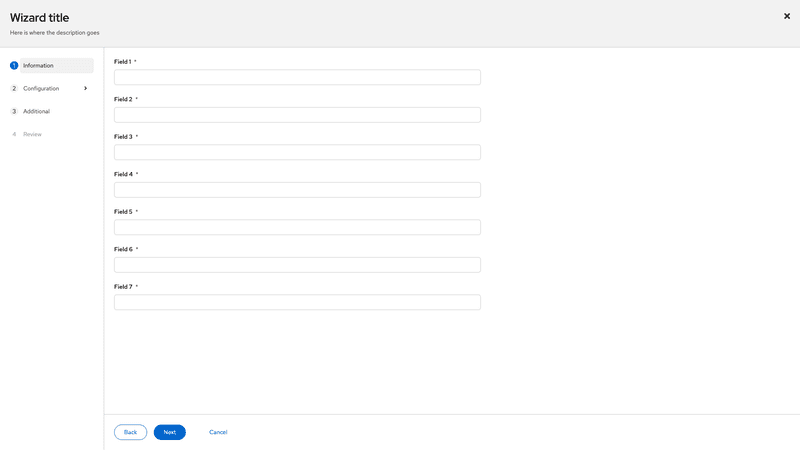Focus the Field 1 text input
The width and height of the screenshot is (800, 450).
(x=297, y=77)
